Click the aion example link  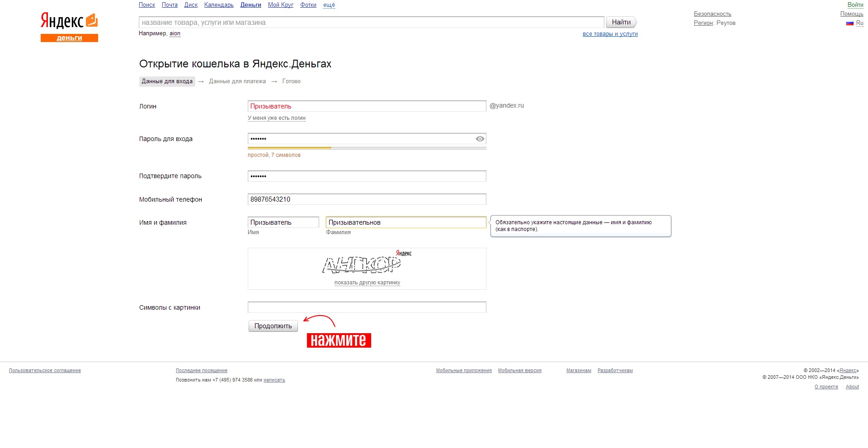(x=175, y=33)
